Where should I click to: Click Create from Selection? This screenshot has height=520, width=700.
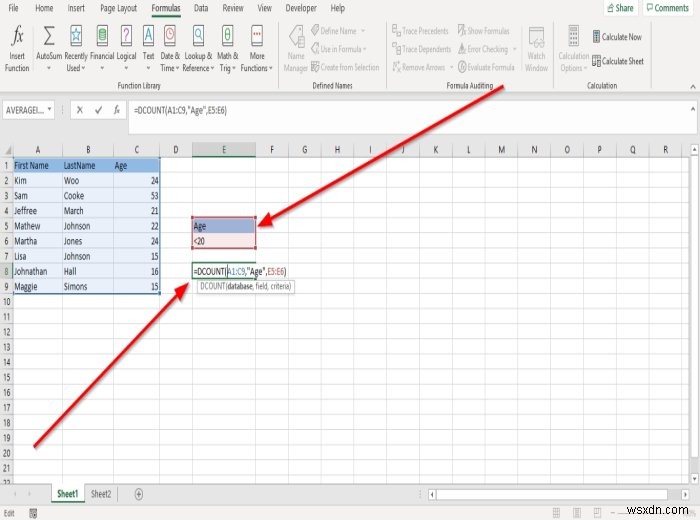pyautogui.click(x=345, y=67)
